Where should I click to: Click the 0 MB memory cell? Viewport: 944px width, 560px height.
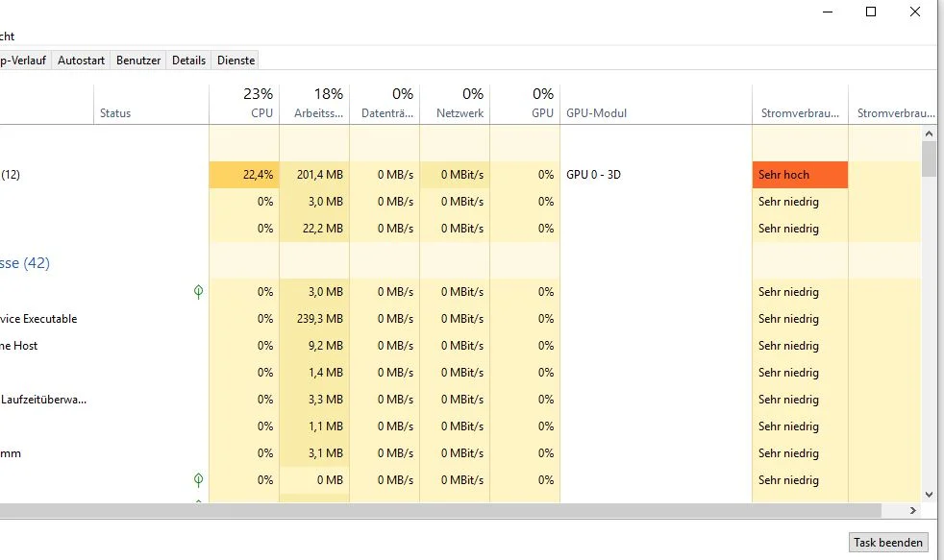314,480
